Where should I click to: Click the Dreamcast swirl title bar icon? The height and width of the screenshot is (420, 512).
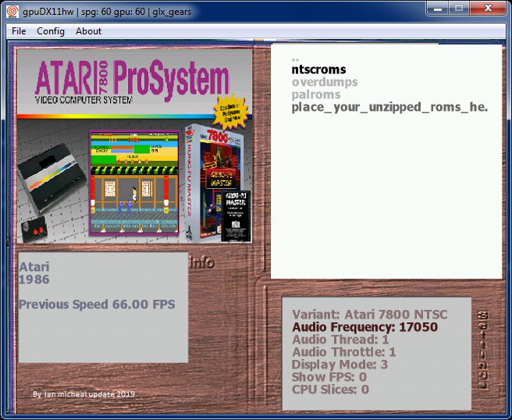12,12
